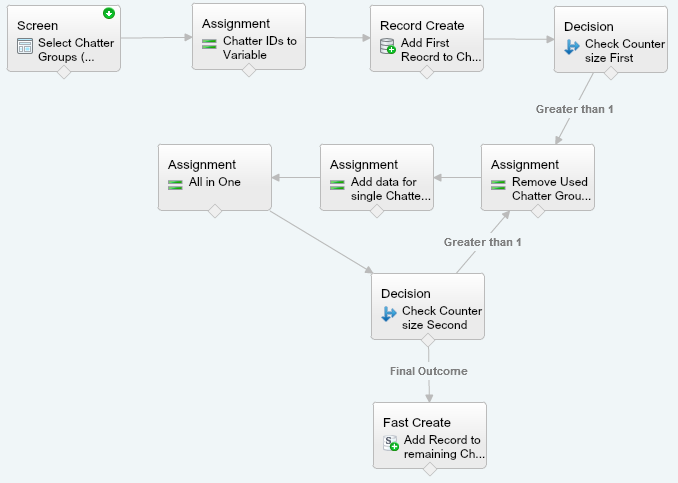Click the green start element indicator icon
The image size is (678, 483).
pyautogui.click(x=109, y=14)
